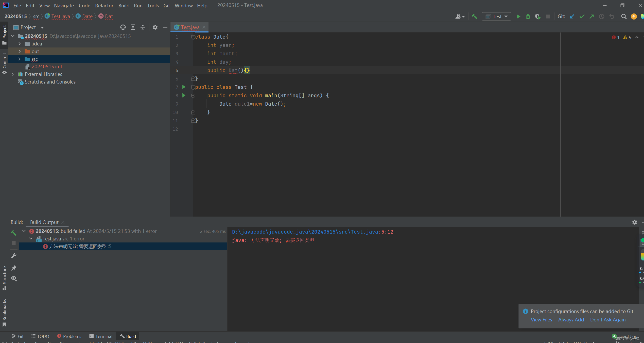
Task: Click the Update Project git push icon
Action: (593, 16)
